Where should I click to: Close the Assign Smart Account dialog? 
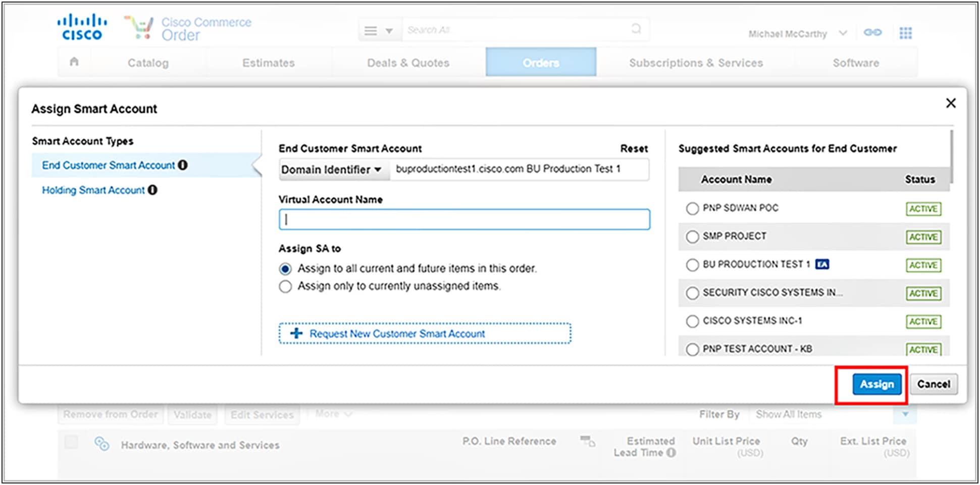pyautogui.click(x=951, y=103)
